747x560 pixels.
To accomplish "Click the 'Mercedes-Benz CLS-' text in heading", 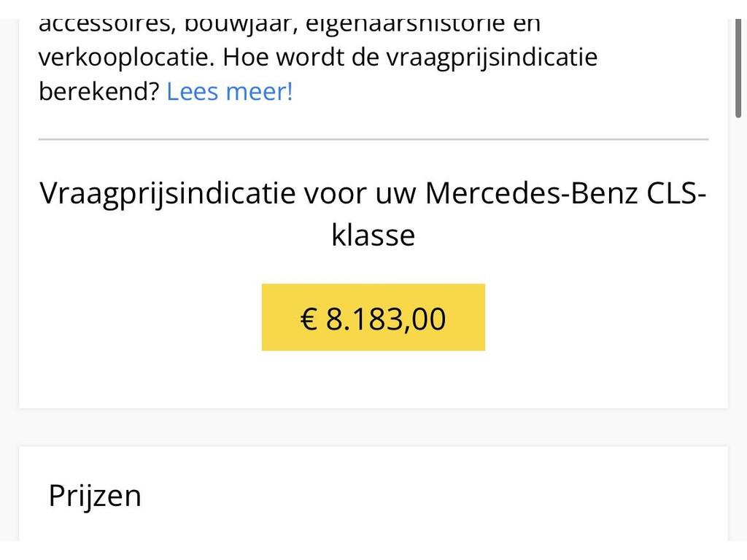I will click(565, 193).
